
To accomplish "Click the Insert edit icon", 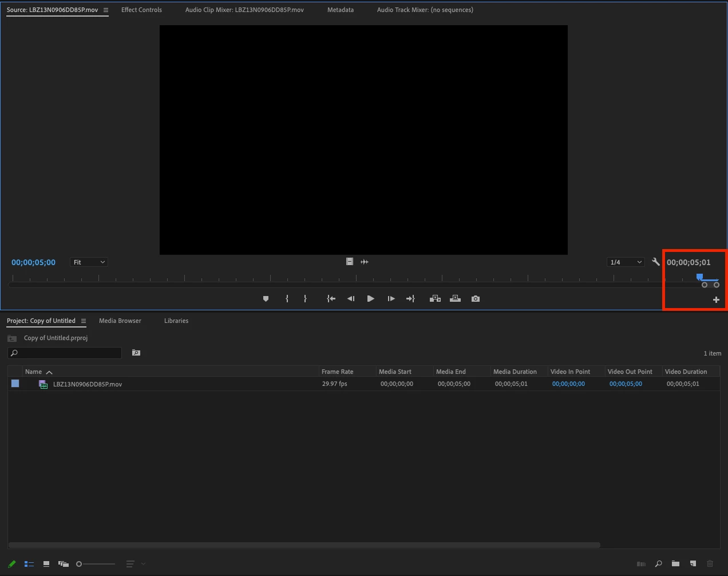I will coord(435,299).
